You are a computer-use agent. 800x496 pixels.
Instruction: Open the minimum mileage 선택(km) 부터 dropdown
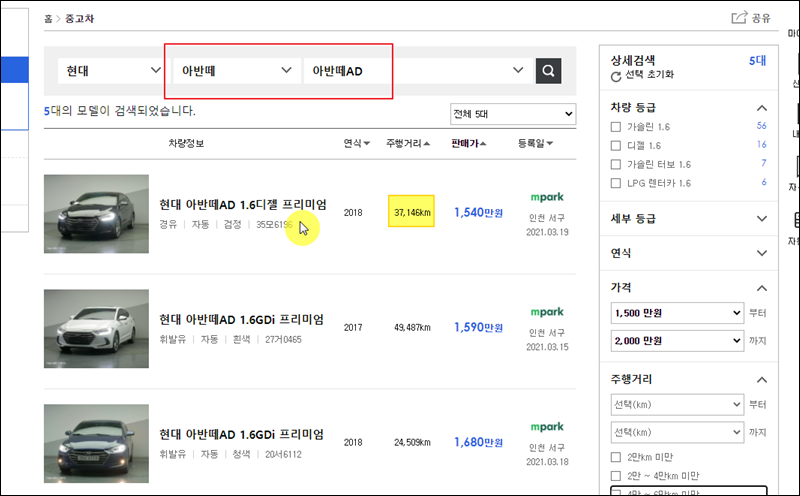(x=677, y=405)
